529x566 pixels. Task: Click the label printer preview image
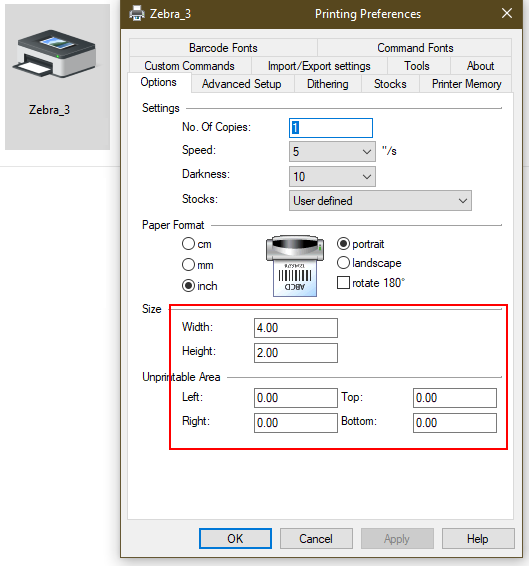coord(295,266)
